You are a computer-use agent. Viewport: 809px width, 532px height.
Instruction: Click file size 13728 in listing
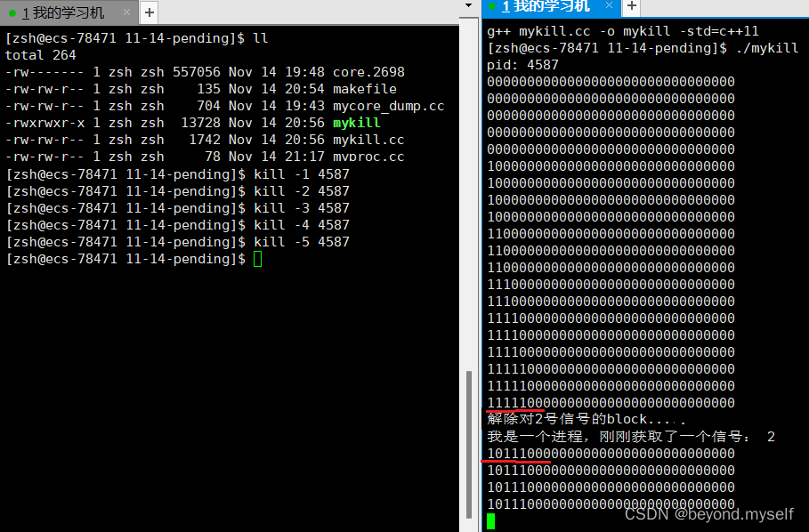click(x=201, y=123)
